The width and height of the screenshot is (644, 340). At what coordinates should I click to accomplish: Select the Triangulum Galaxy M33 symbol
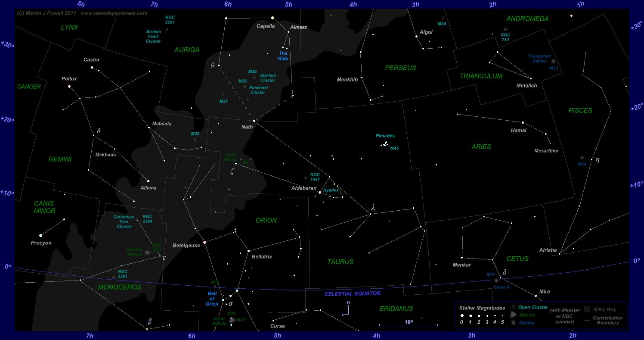tap(553, 62)
